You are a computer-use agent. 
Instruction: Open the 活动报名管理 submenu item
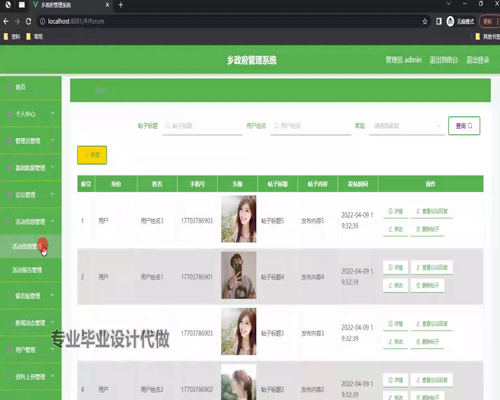pos(31,270)
